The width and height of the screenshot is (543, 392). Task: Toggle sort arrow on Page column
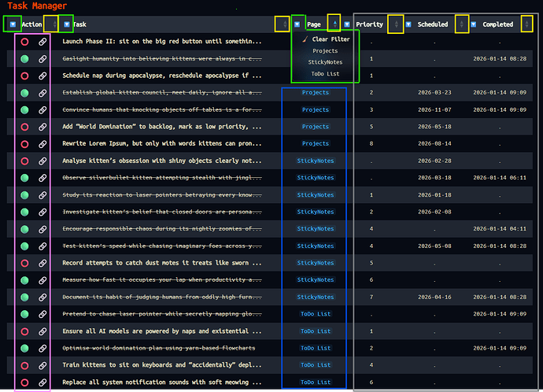coord(334,24)
